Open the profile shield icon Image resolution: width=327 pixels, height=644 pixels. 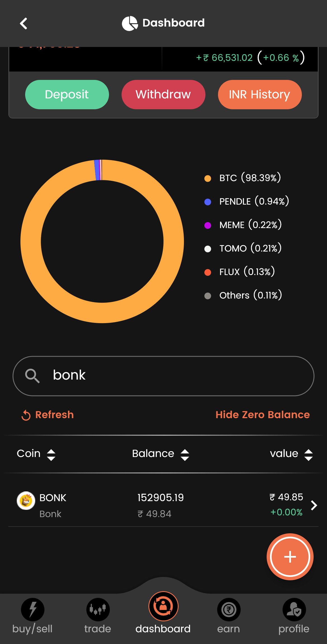point(294,609)
